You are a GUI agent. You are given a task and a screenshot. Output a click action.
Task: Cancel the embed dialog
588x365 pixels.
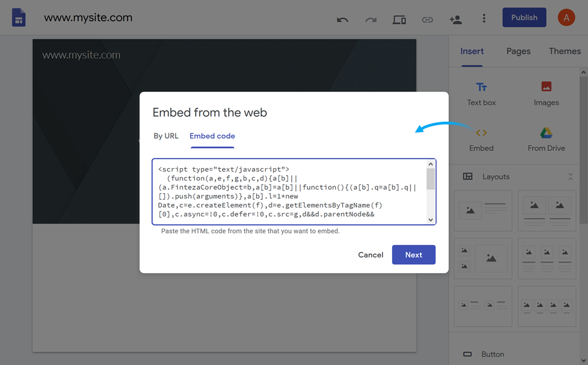pyautogui.click(x=370, y=255)
